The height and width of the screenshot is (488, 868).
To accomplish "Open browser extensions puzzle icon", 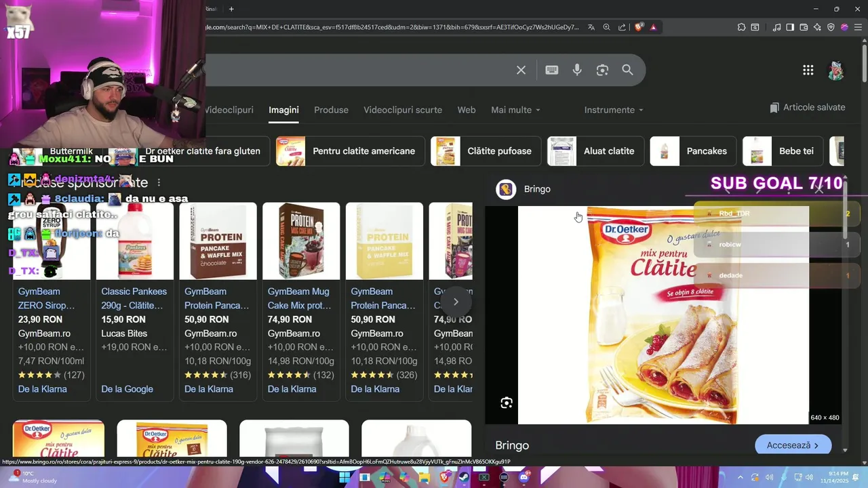I will 741,27.
